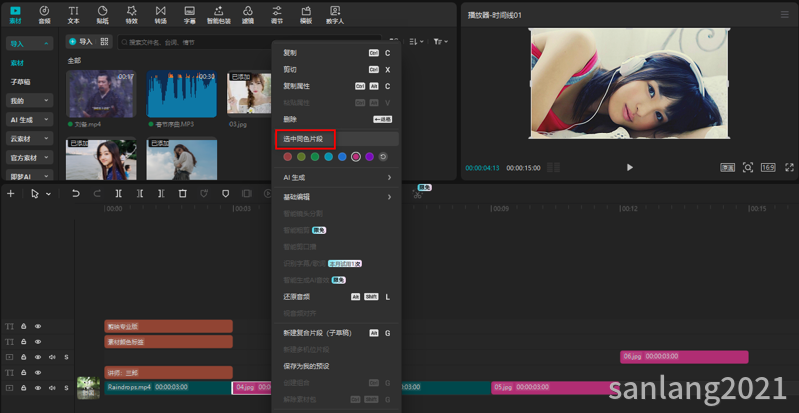This screenshot has width=799, height=413.
Task: Expand the 我的 sidebar dropdown
Action: click(30, 101)
